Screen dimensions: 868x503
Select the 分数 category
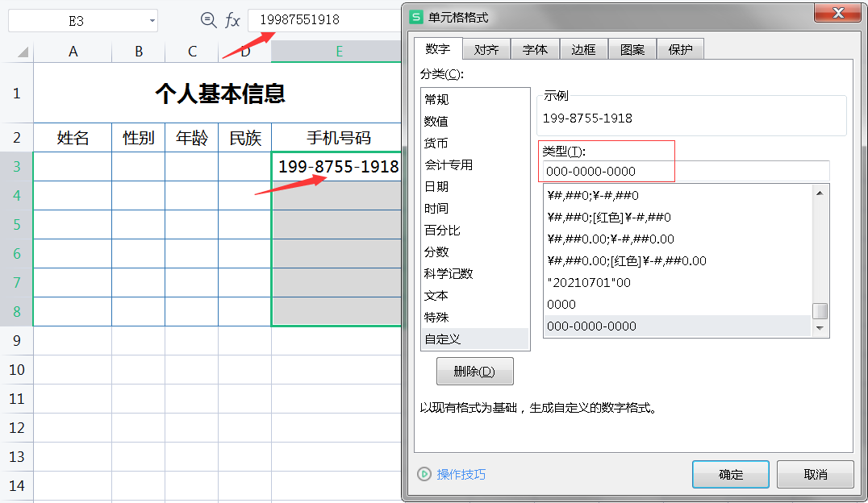tap(475, 251)
